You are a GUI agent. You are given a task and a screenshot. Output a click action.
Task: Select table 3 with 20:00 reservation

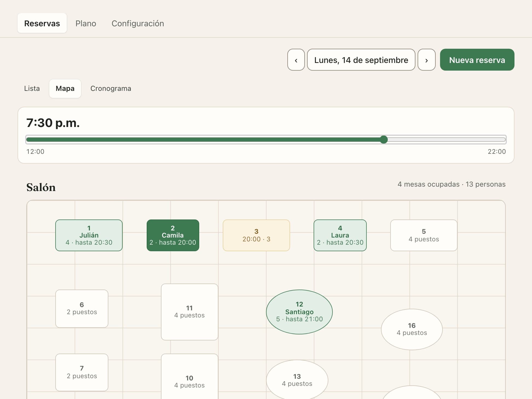click(x=256, y=235)
